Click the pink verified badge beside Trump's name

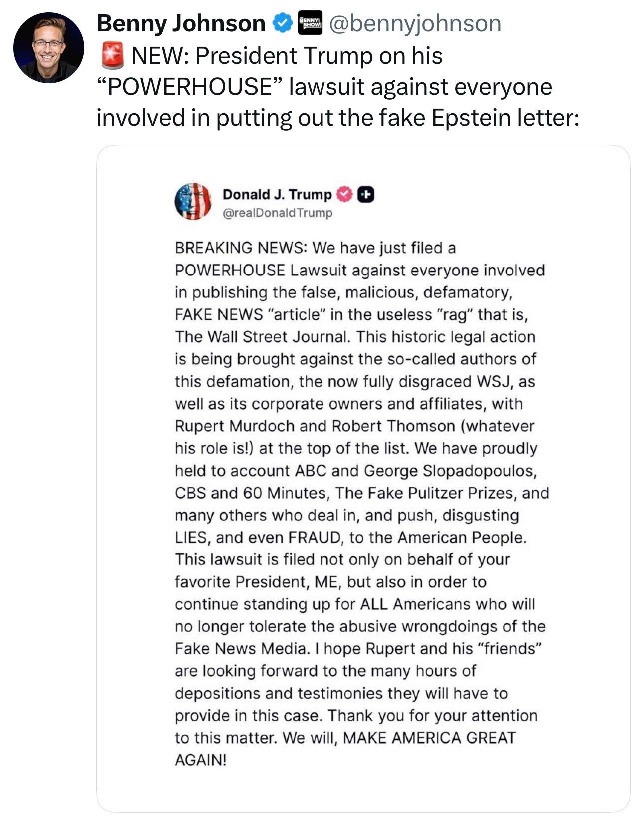click(345, 194)
